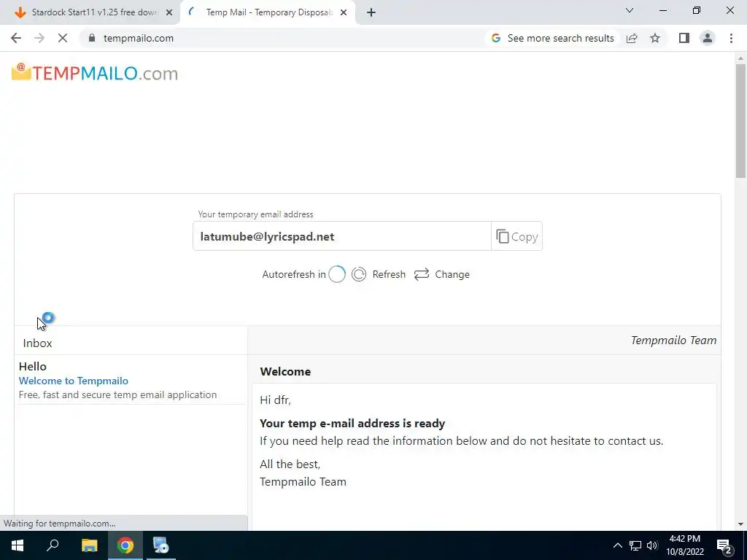
Task: Select the Temp Mail tab
Action: 268,12
